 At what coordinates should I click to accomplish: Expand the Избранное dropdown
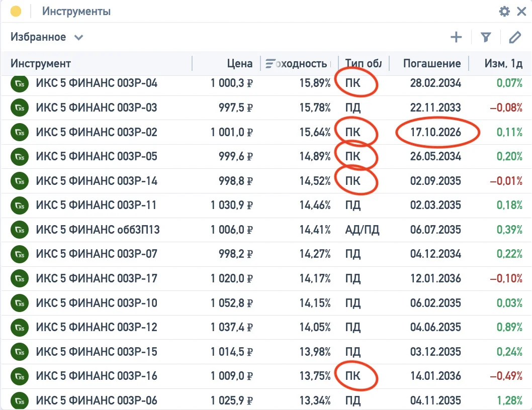point(46,37)
